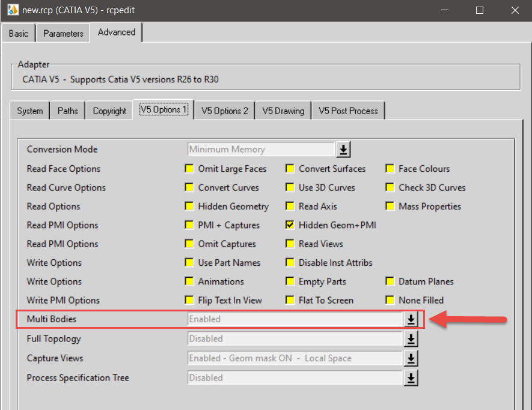The image size is (532, 410).
Task: Toggle None Filled checkbox
Action: (x=390, y=300)
